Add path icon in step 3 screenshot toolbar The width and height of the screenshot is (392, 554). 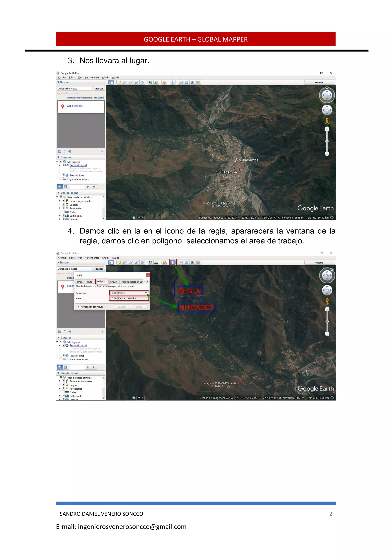[131, 82]
